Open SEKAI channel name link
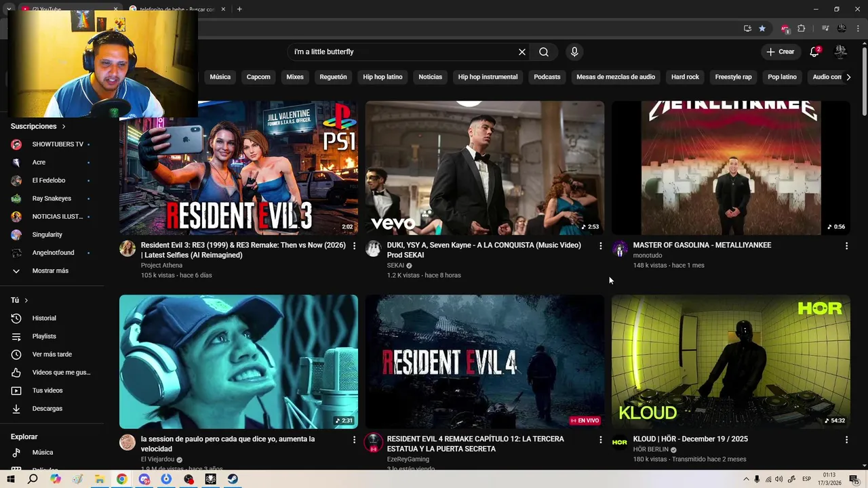 395,266
